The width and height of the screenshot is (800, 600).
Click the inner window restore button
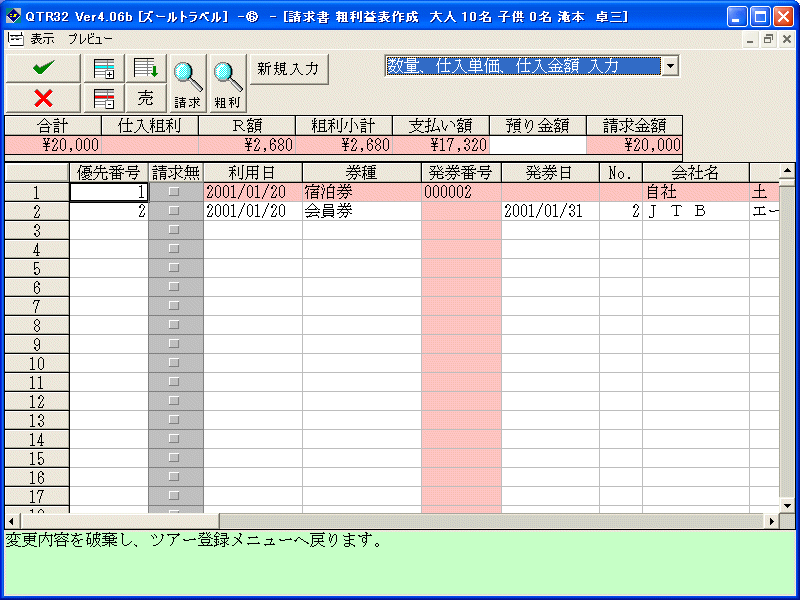tap(768, 39)
